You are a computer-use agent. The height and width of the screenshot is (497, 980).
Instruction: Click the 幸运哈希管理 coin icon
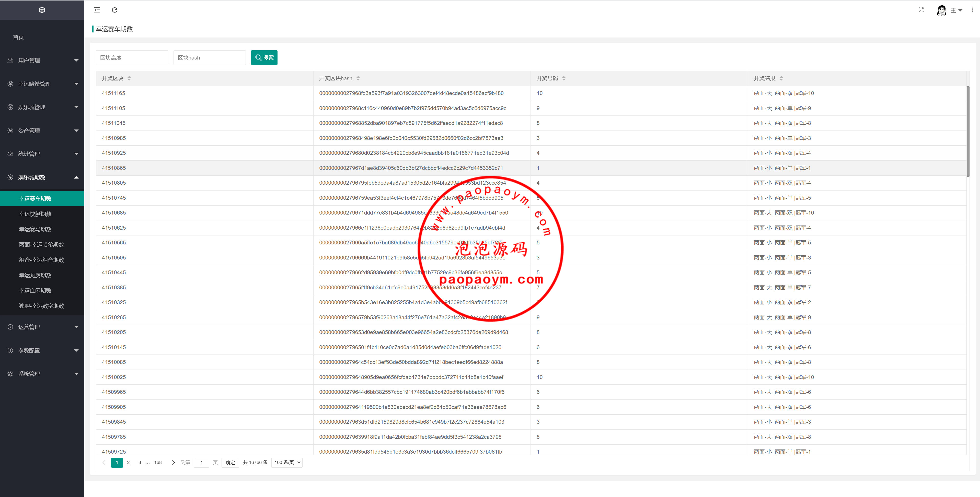tap(10, 84)
